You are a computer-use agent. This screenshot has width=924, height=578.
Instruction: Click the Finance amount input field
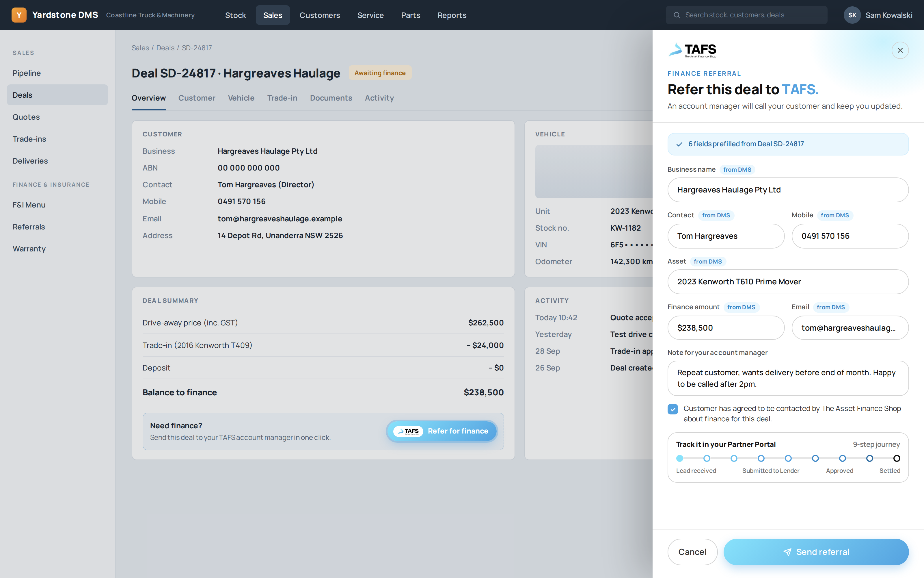pyautogui.click(x=726, y=328)
